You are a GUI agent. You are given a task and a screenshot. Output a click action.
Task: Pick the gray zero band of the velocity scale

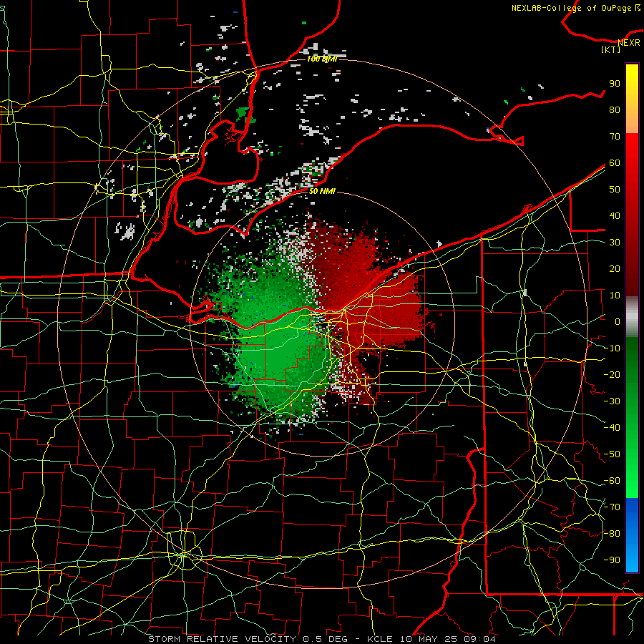coord(632,317)
